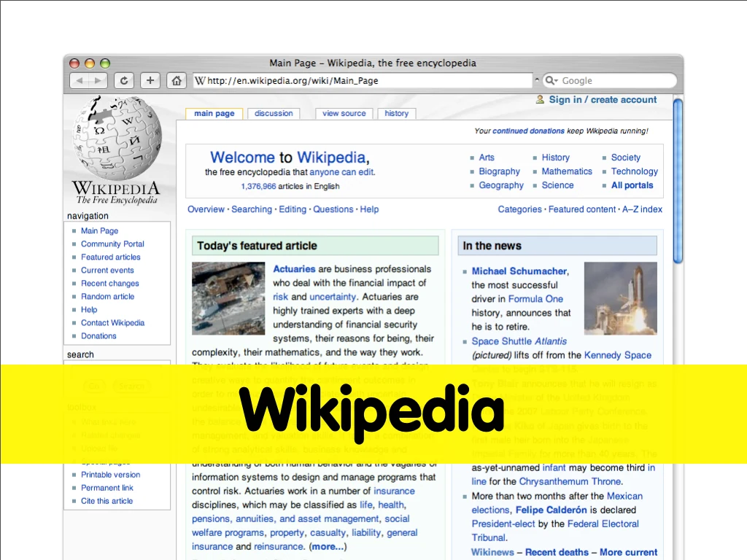Click the user icon beside Sign in
The height and width of the screenshot is (560, 747).
540,99
